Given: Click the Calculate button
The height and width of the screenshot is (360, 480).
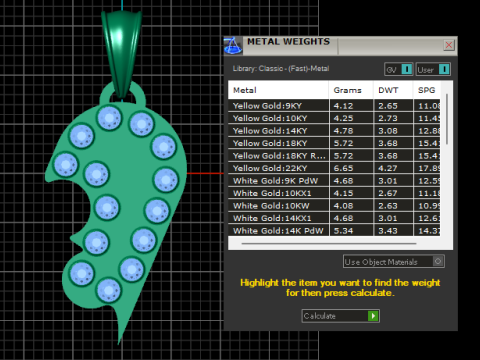Looking at the screenshot, I should tap(340, 316).
